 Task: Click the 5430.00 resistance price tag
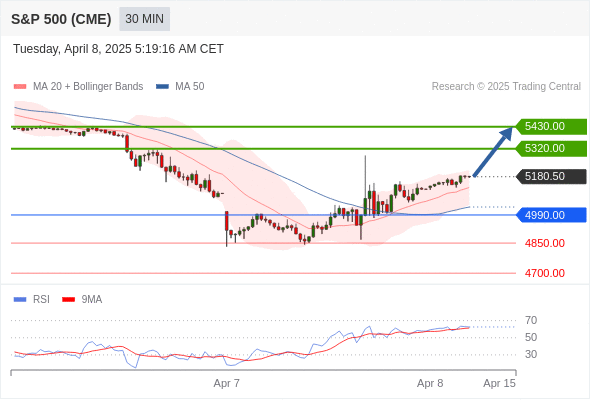pyautogui.click(x=551, y=126)
